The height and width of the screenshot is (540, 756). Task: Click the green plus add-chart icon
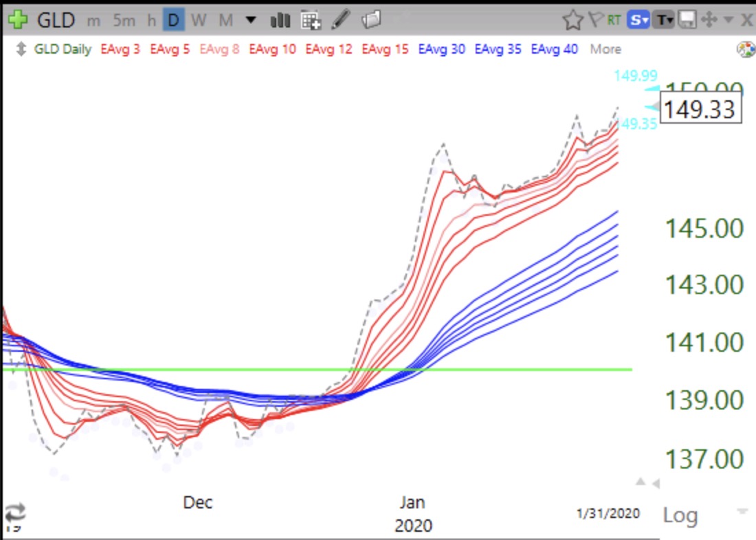pyautogui.click(x=17, y=20)
